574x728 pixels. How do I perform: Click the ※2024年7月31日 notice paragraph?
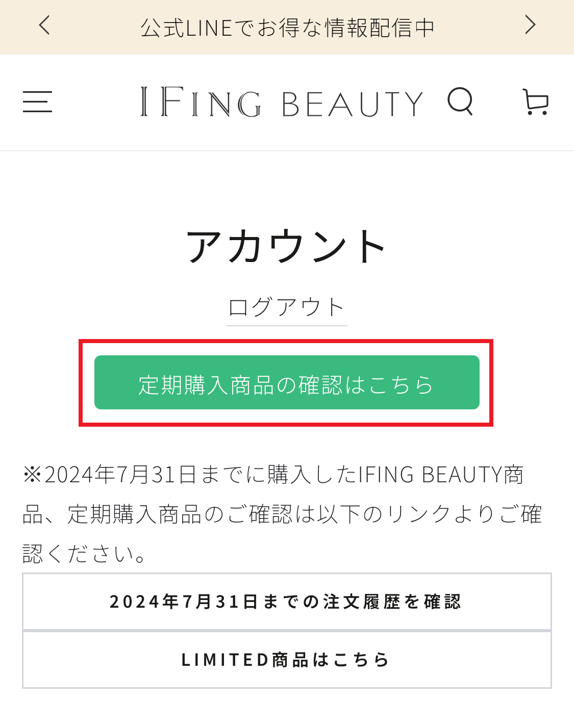pyautogui.click(x=282, y=513)
